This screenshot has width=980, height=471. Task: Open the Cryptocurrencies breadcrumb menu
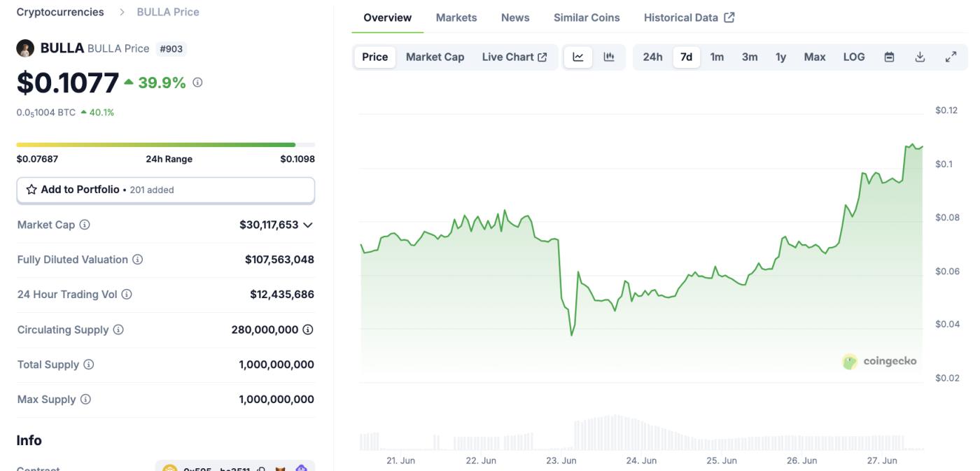pos(59,12)
